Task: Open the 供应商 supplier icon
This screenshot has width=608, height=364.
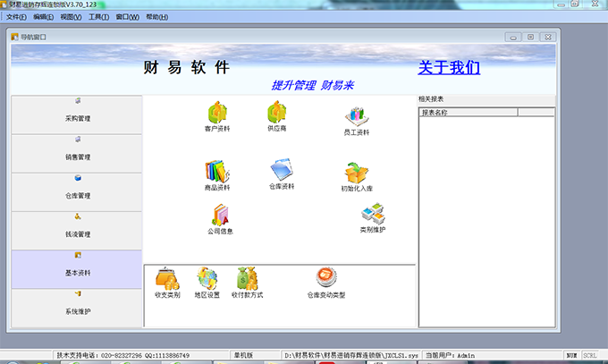Action: coord(276,113)
